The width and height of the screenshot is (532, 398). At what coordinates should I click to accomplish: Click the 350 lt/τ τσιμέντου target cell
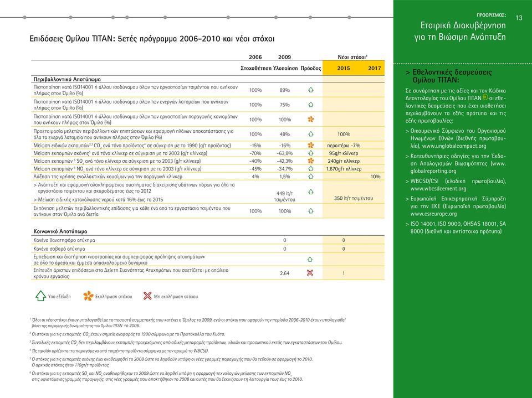[353, 198]
